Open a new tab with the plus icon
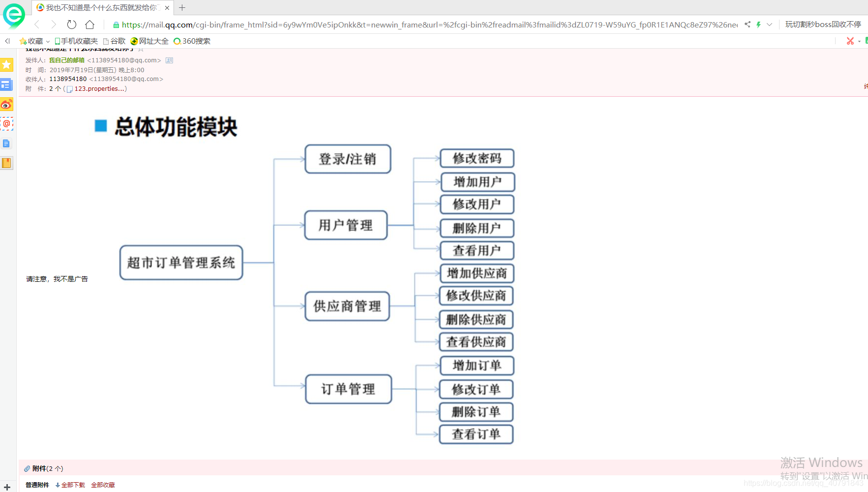The width and height of the screenshot is (868, 492). point(182,8)
